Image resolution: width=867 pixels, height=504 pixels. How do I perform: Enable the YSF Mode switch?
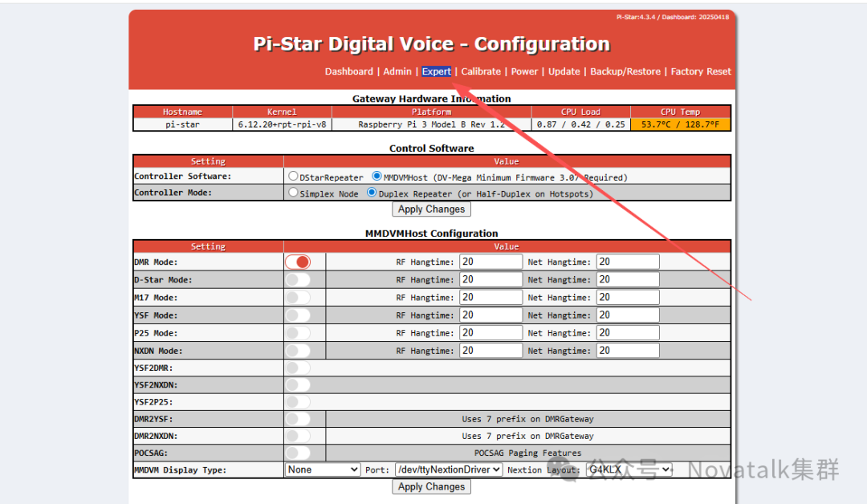[298, 315]
